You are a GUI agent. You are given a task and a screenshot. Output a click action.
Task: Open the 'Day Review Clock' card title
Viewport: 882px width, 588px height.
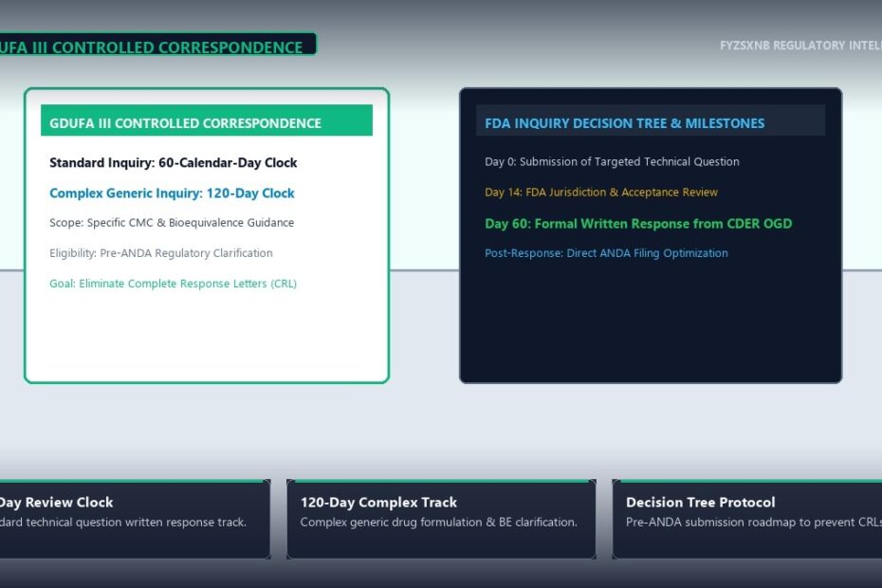point(56,503)
